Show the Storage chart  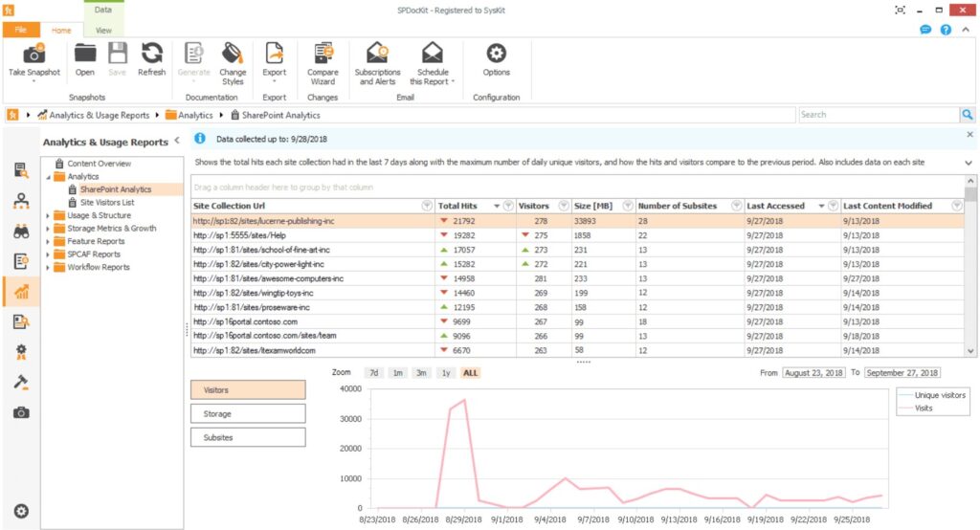pyautogui.click(x=248, y=413)
